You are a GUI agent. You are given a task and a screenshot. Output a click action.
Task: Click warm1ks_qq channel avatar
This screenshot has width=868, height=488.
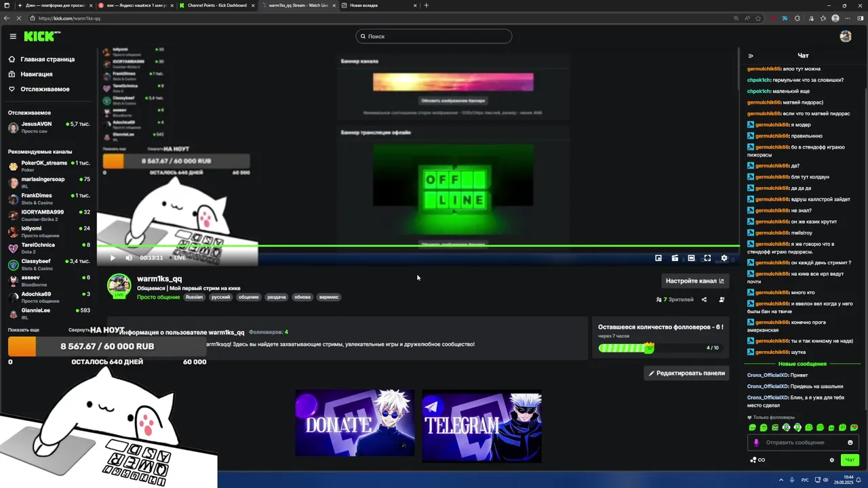click(119, 286)
